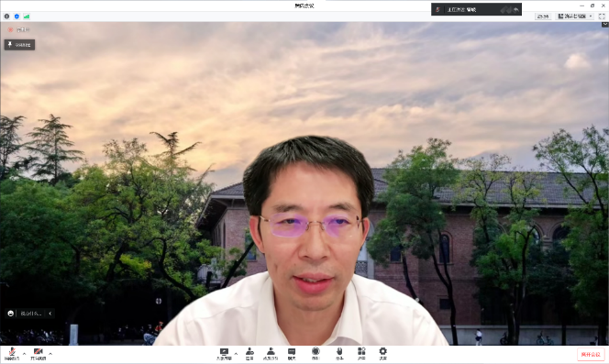This screenshot has height=364, width=609.
Task: Open the blue security shield icon
Action: [x=17, y=17]
